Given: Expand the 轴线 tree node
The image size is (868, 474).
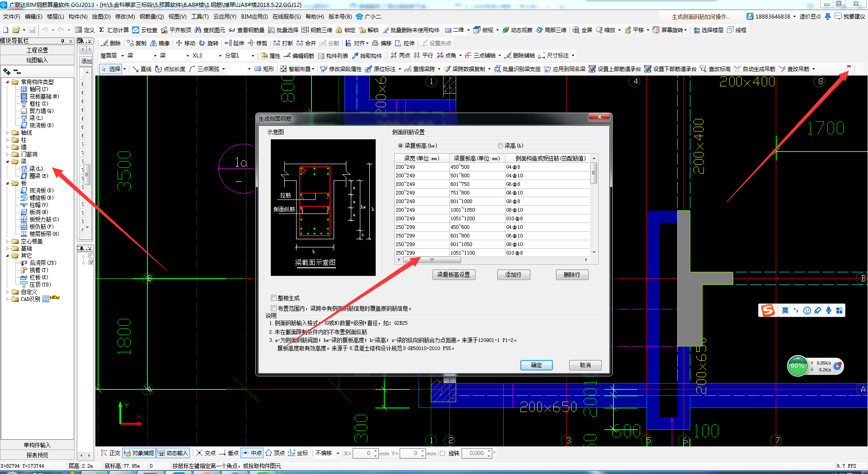Looking at the screenshot, I should pos(8,133).
